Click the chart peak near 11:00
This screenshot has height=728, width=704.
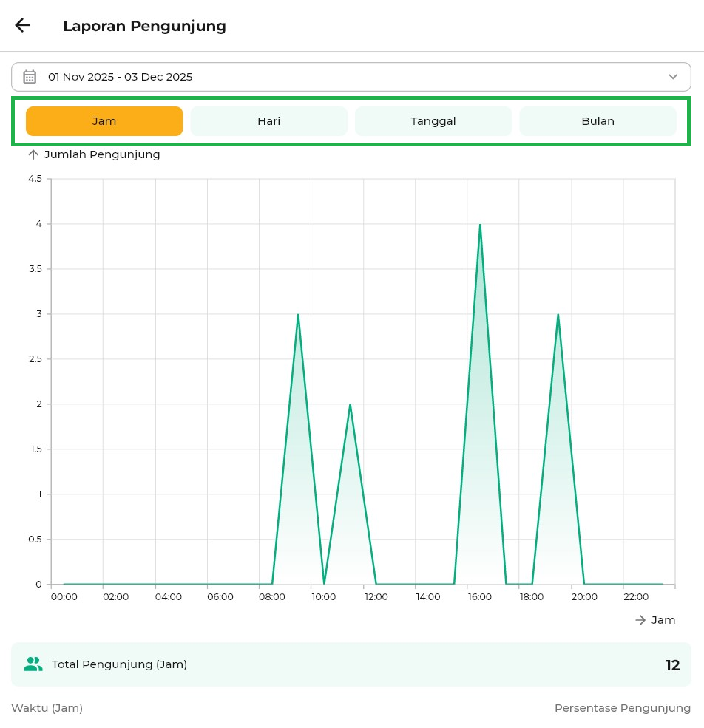pyautogui.click(x=350, y=405)
